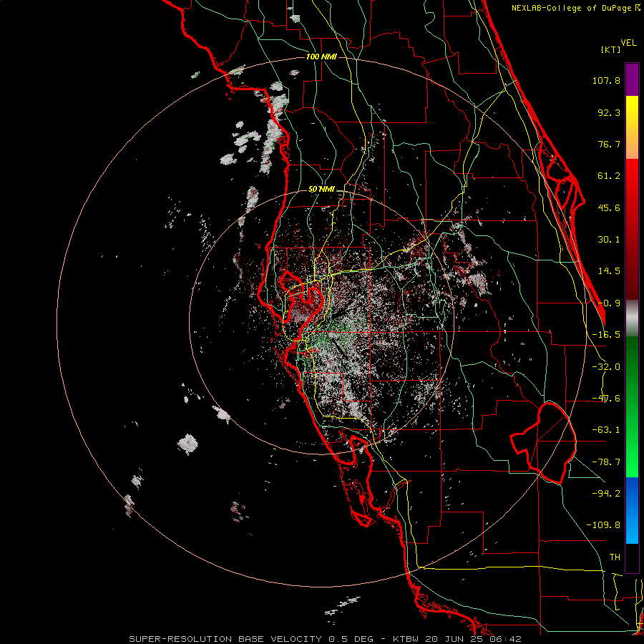The height and width of the screenshot is (644, 644).
Task: Click the TH label below the scale
Action: pos(615,557)
